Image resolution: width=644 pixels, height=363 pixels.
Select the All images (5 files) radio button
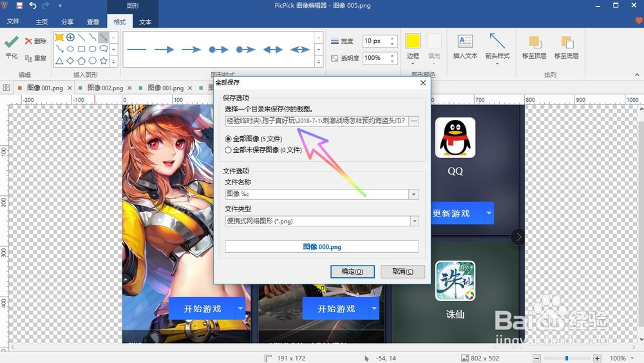click(228, 139)
